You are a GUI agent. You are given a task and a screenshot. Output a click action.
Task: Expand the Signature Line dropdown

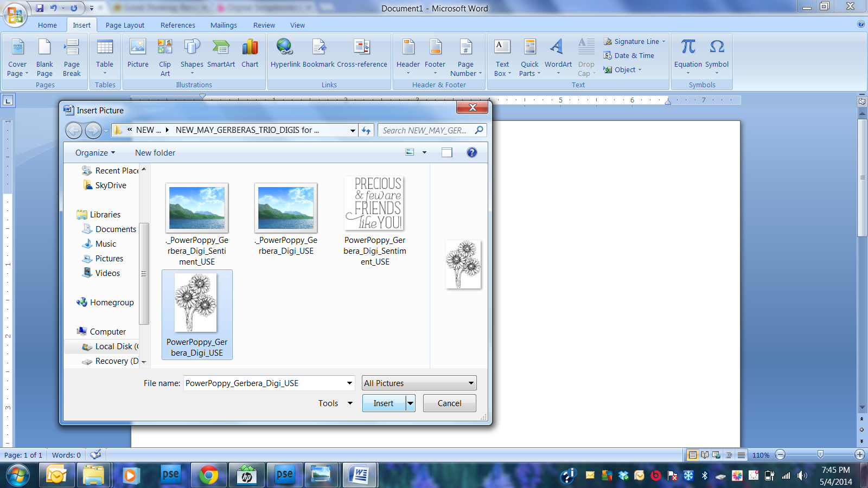pos(663,41)
